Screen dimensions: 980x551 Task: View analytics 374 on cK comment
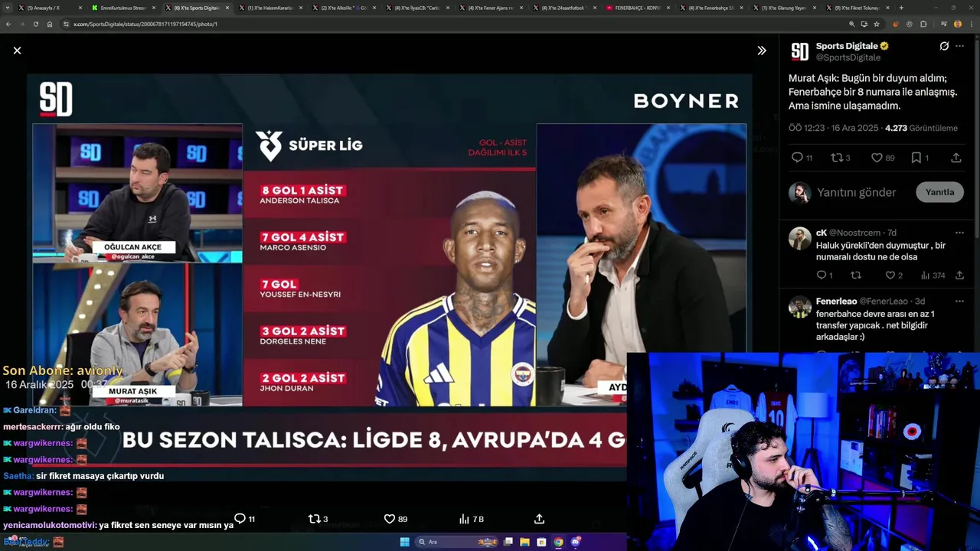(933, 275)
